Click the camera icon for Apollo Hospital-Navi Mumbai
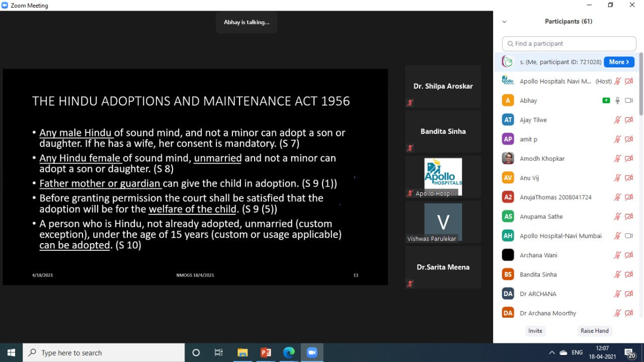This screenshot has height=362, width=644. (x=628, y=236)
